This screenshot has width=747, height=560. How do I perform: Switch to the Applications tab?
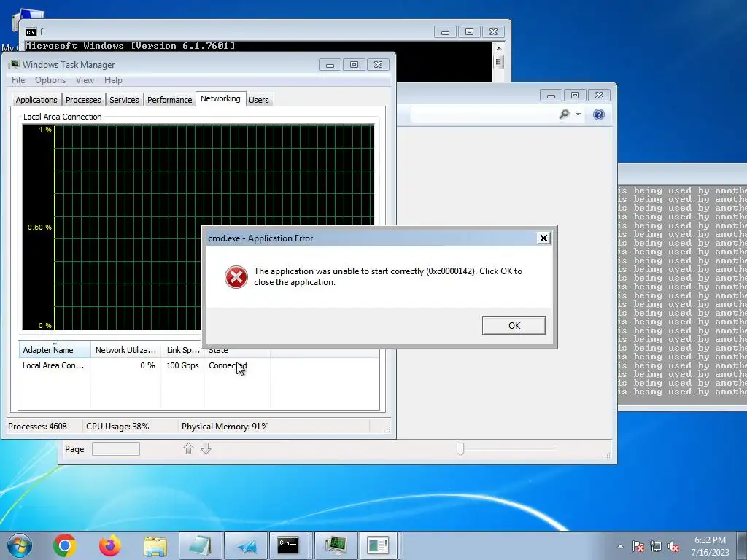coord(36,100)
